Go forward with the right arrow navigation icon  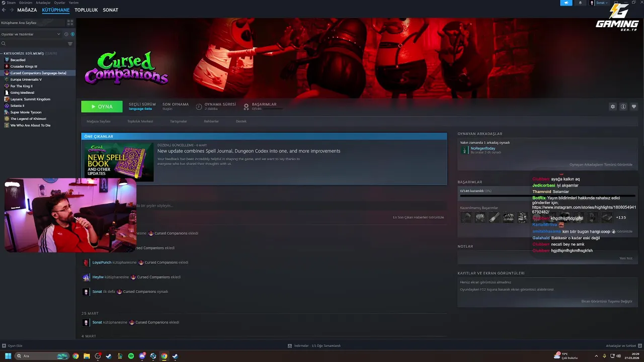pyautogui.click(x=11, y=10)
